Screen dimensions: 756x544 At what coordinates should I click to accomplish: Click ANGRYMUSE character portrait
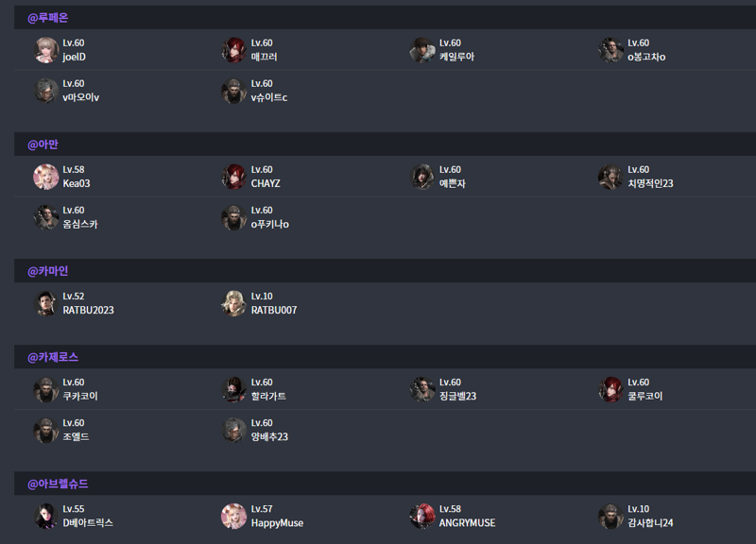[422, 516]
